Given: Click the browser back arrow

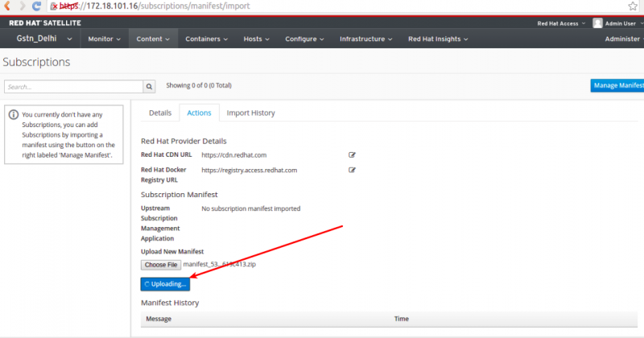Looking at the screenshot, I should pyautogui.click(x=7, y=6).
